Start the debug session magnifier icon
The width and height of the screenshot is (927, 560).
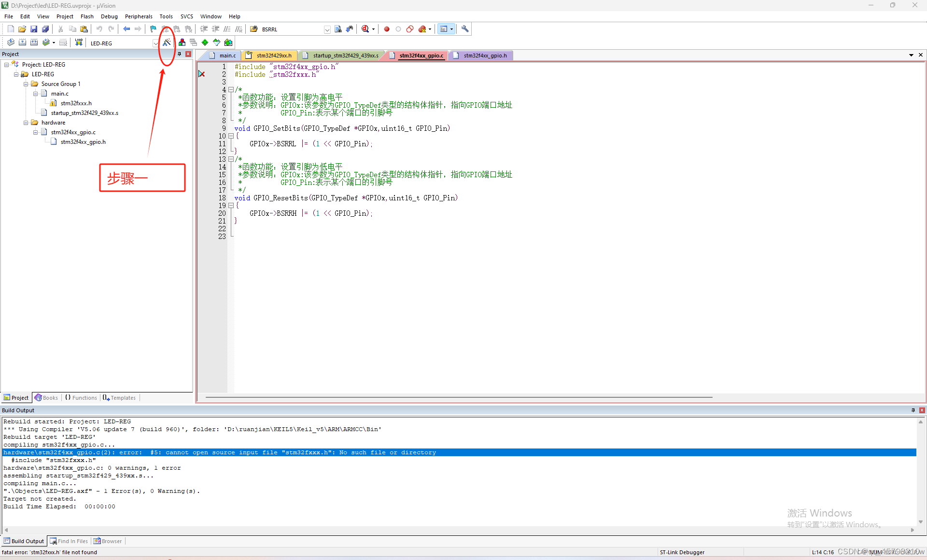[365, 29]
